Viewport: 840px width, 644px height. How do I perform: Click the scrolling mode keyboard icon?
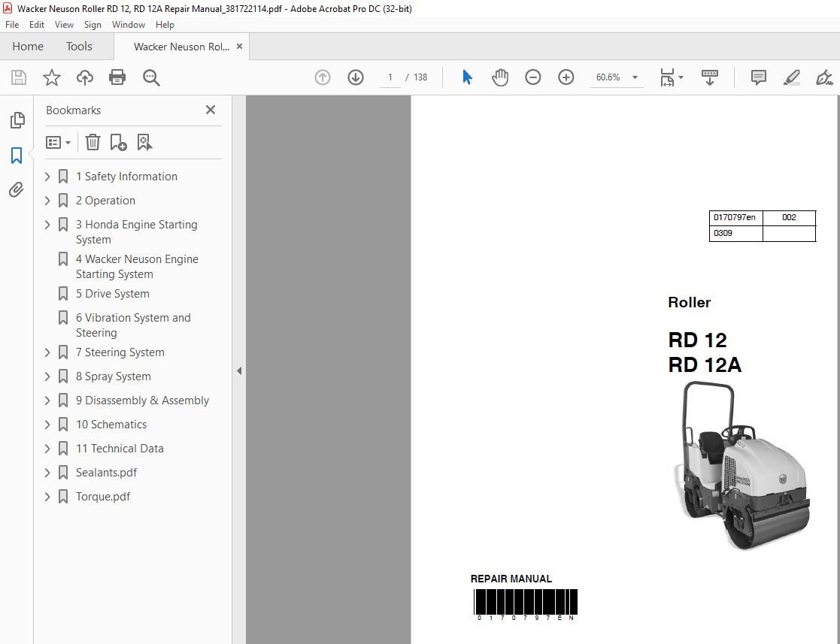click(710, 77)
